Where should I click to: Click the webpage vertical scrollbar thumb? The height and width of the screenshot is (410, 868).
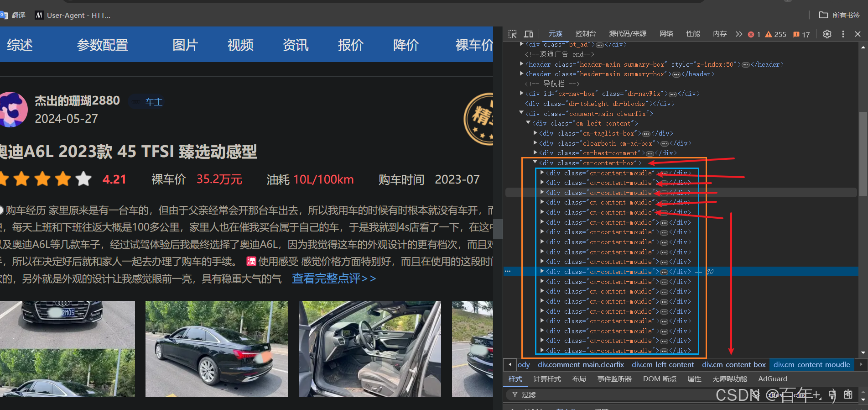pyautogui.click(x=498, y=229)
